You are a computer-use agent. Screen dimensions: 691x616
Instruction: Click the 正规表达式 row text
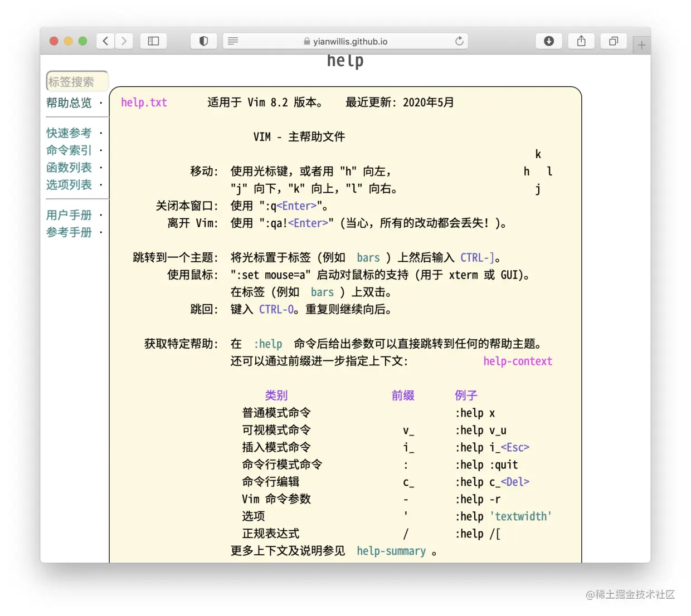[271, 534]
